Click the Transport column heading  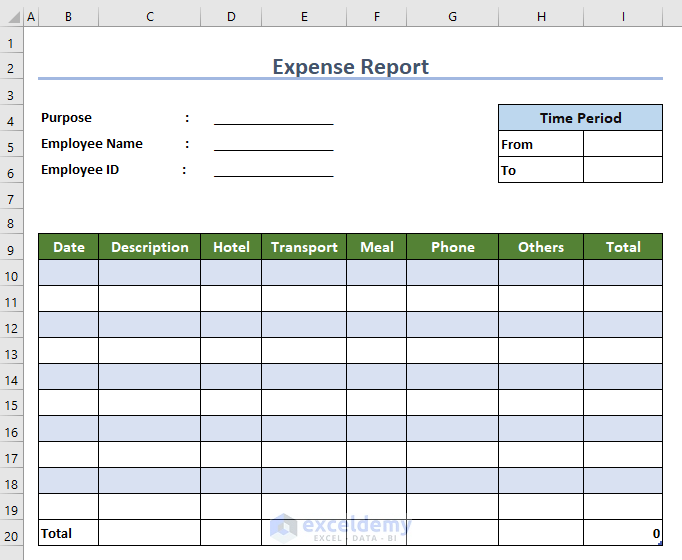click(304, 247)
